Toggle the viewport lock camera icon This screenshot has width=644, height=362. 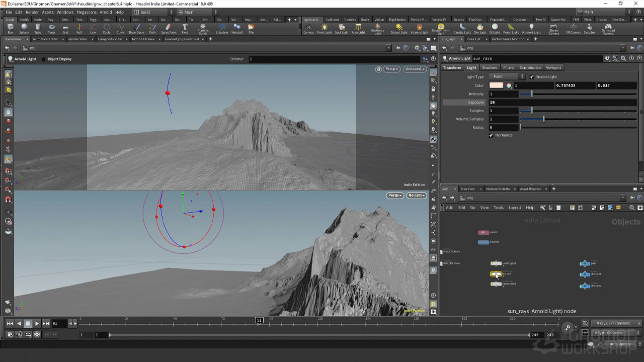pos(378,69)
